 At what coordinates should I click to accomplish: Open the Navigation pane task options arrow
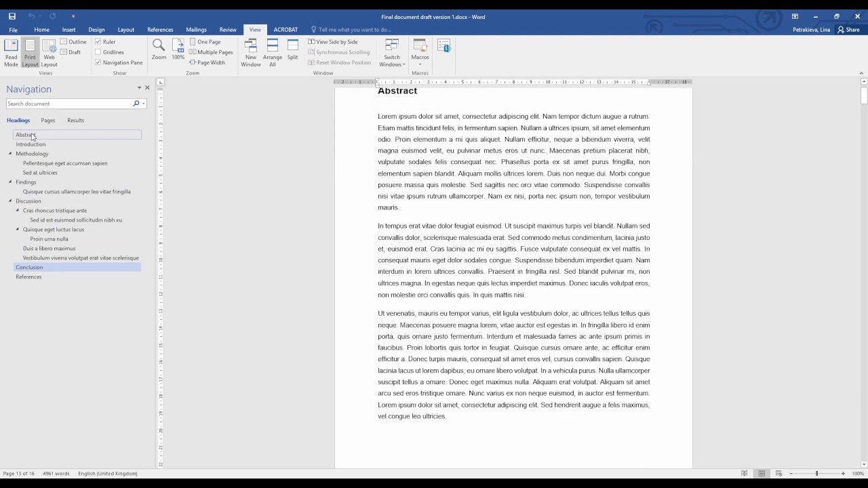tap(139, 87)
